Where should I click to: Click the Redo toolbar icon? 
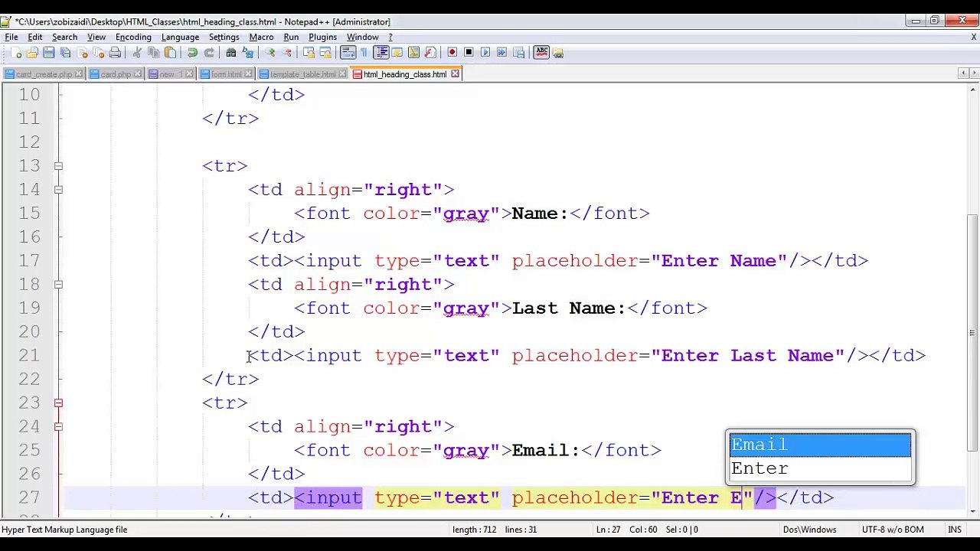(x=208, y=53)
